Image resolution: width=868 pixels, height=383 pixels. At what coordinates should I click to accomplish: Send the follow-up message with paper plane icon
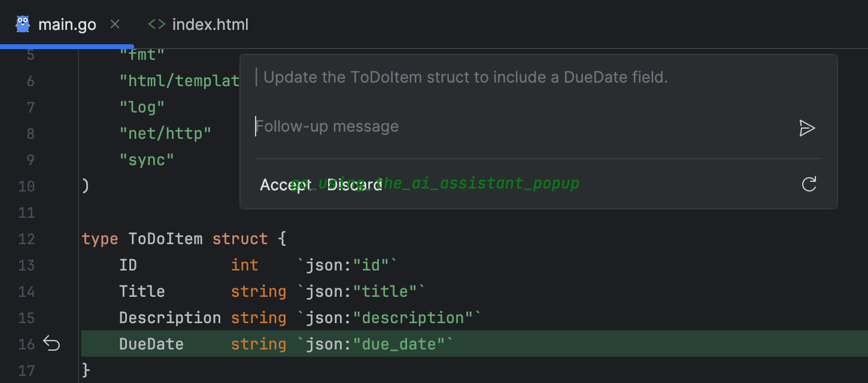point(807,127)
